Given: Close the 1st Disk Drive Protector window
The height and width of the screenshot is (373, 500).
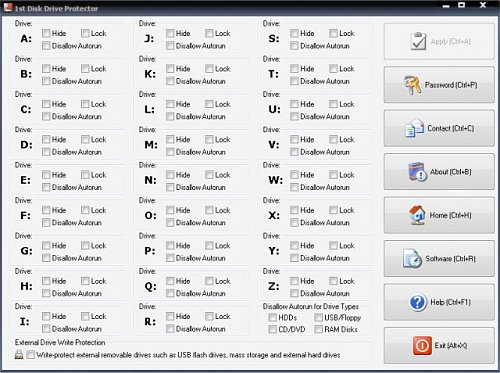Looking at the screenshot, I should point(483,5).
